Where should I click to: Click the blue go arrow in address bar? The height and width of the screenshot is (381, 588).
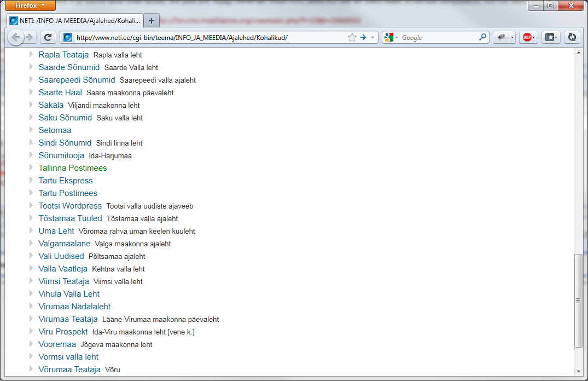363,37
